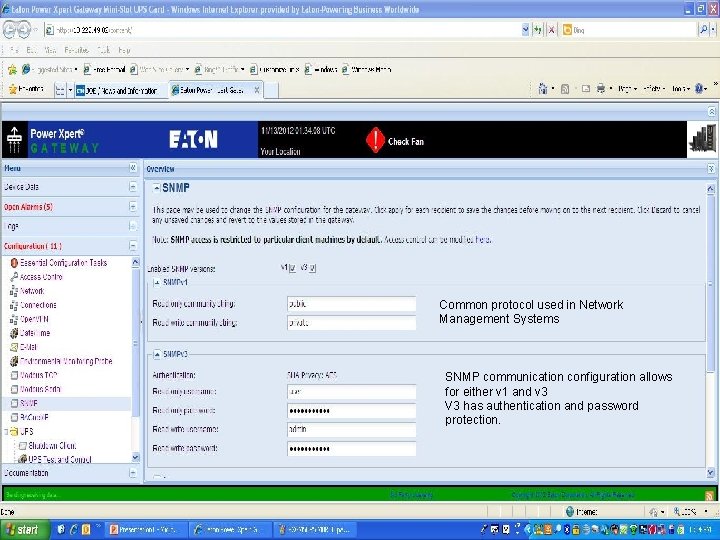
Task: Click the key icon beside Access Control
Action: 14,277
